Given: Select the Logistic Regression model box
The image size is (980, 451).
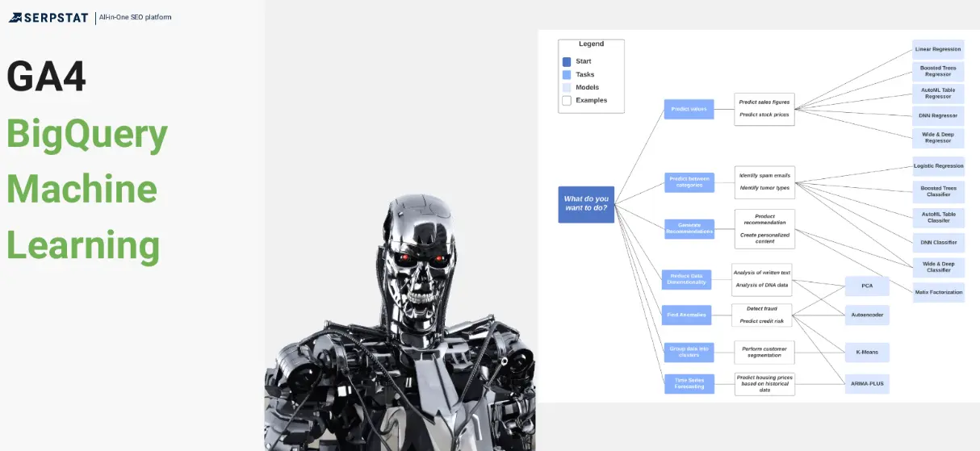Looking at the screenshot, I should pyautogui.click(x=938, y=166).
